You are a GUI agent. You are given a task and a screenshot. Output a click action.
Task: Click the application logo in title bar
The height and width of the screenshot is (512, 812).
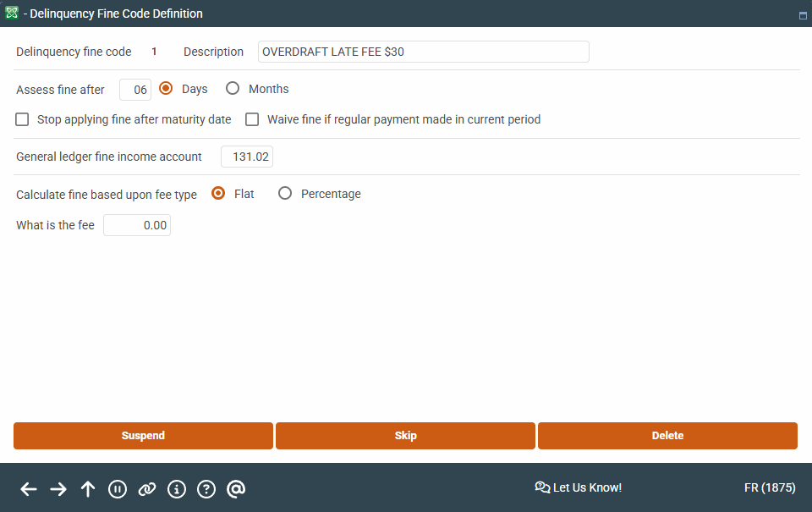point(12,14)
